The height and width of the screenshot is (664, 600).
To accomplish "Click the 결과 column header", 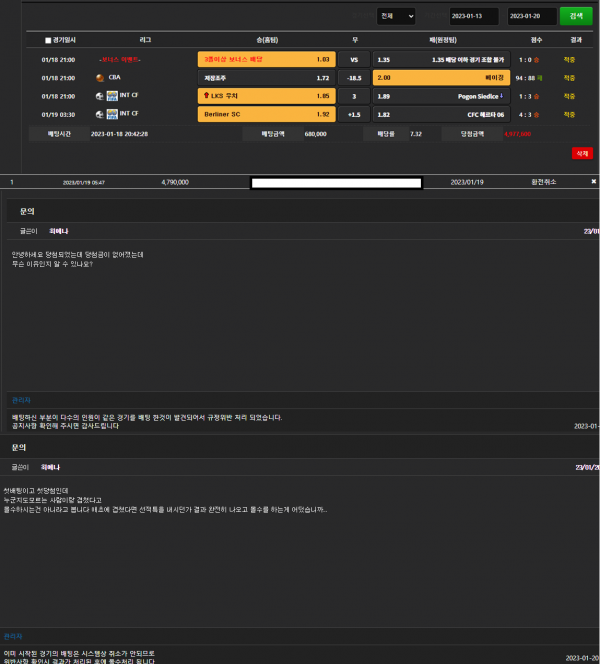I will 576,40.
